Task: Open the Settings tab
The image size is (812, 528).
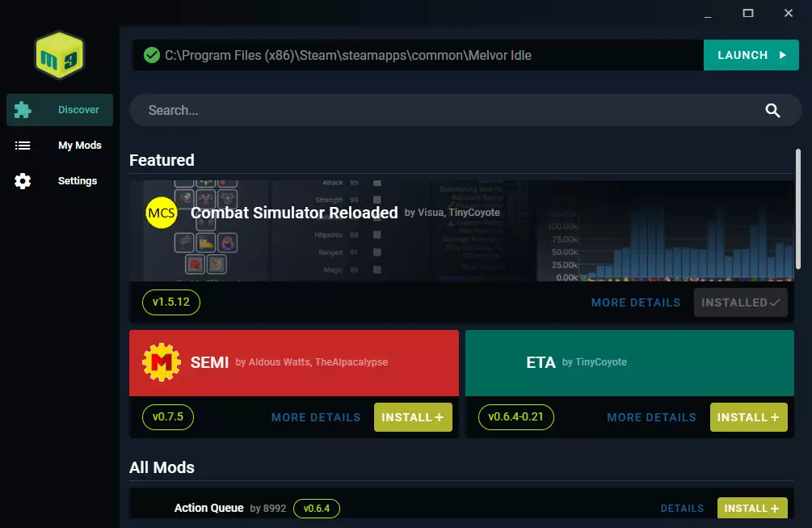Action: [60, 181]
